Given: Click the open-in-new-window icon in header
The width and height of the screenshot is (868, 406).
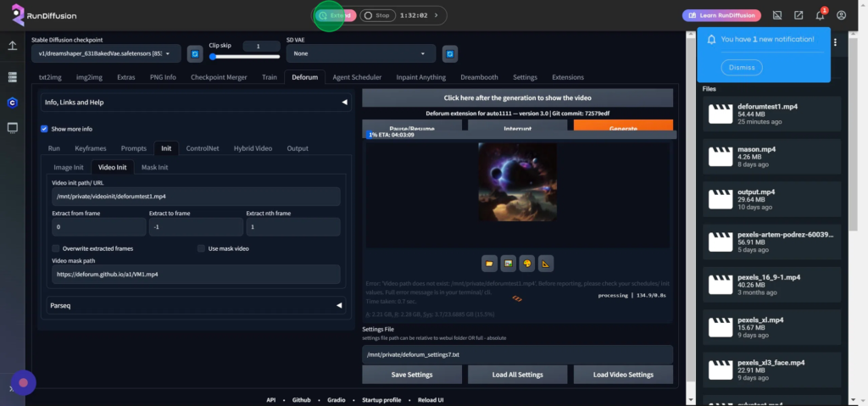Looking at the screenshot, I should (798, 15).
